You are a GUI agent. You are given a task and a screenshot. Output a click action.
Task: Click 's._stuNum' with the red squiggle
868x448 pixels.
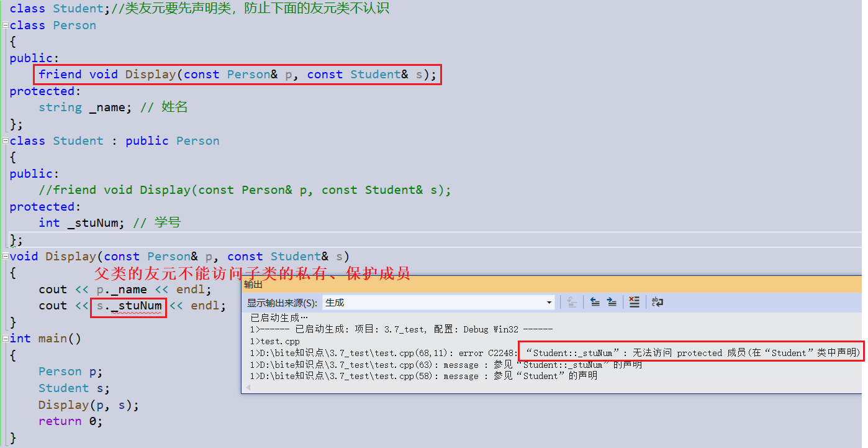pos(129,306)
